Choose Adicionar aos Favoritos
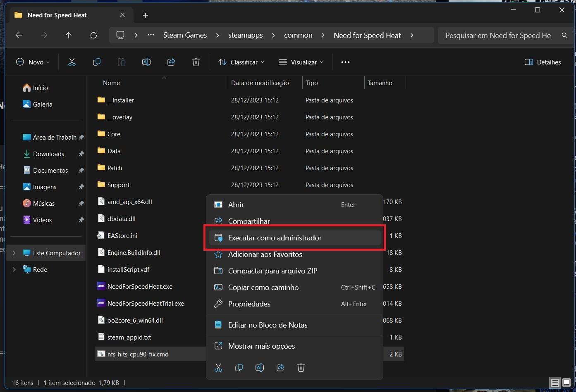 (295, 254)
